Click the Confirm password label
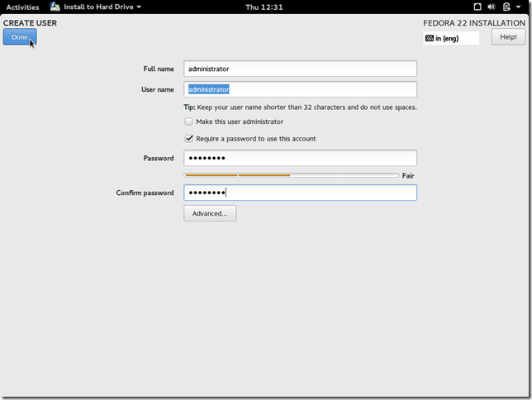The width and height of the screenshot is (532, 400). coord(145,193)
